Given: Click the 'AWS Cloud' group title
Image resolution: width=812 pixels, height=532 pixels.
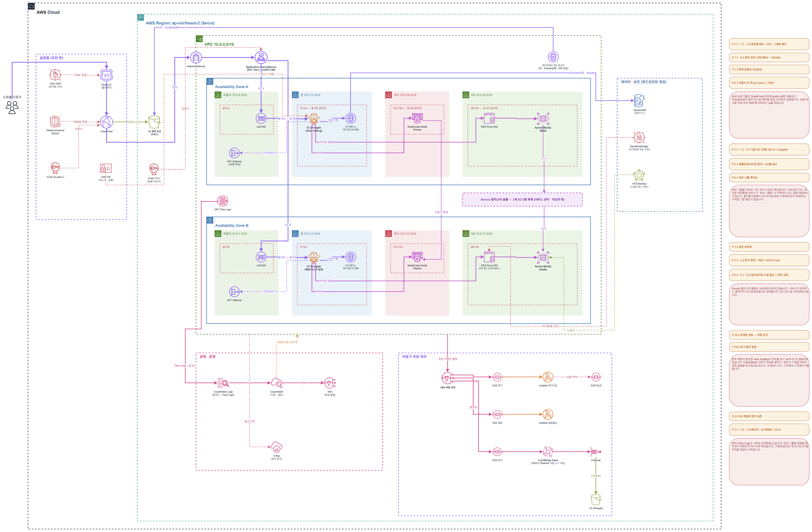Looking at the screenshot, I should 48,12.
